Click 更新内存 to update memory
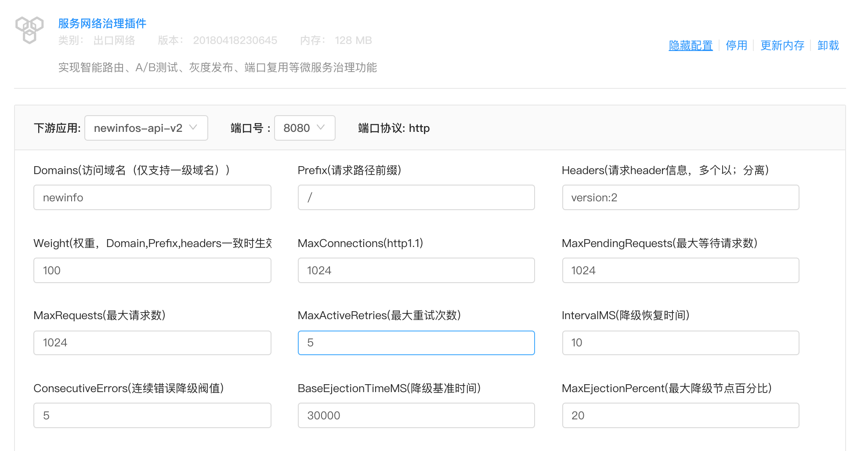868x451 pixels. click(782, 45)
